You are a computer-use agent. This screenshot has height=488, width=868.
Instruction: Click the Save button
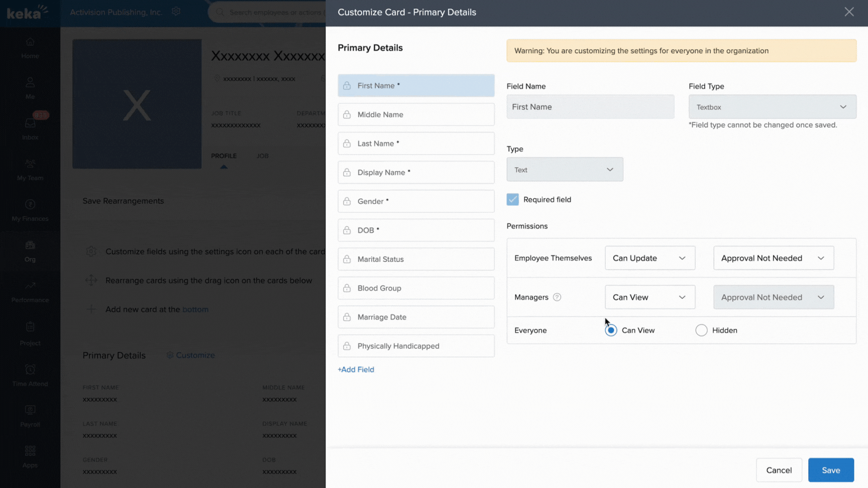coord(830,470)
